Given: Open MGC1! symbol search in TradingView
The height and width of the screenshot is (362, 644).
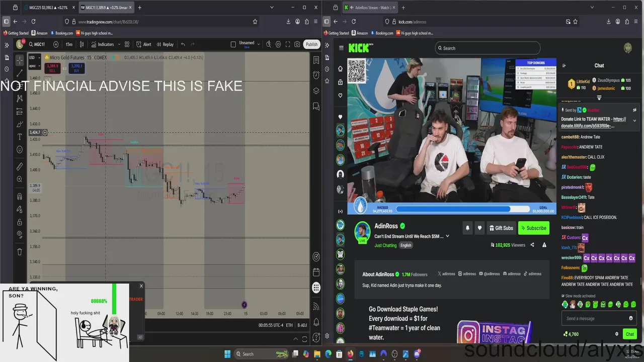Looking at the screenshot, I should [37, 44].
